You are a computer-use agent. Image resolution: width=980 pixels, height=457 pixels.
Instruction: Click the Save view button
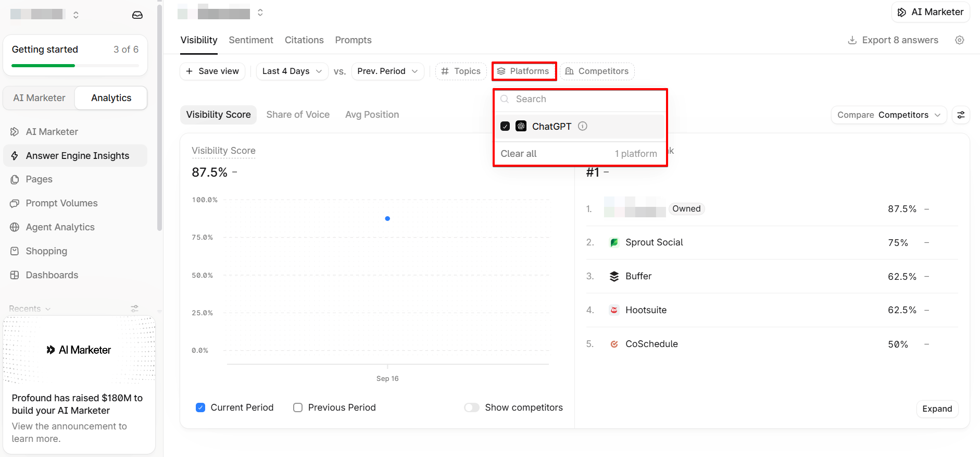point(212,71)
